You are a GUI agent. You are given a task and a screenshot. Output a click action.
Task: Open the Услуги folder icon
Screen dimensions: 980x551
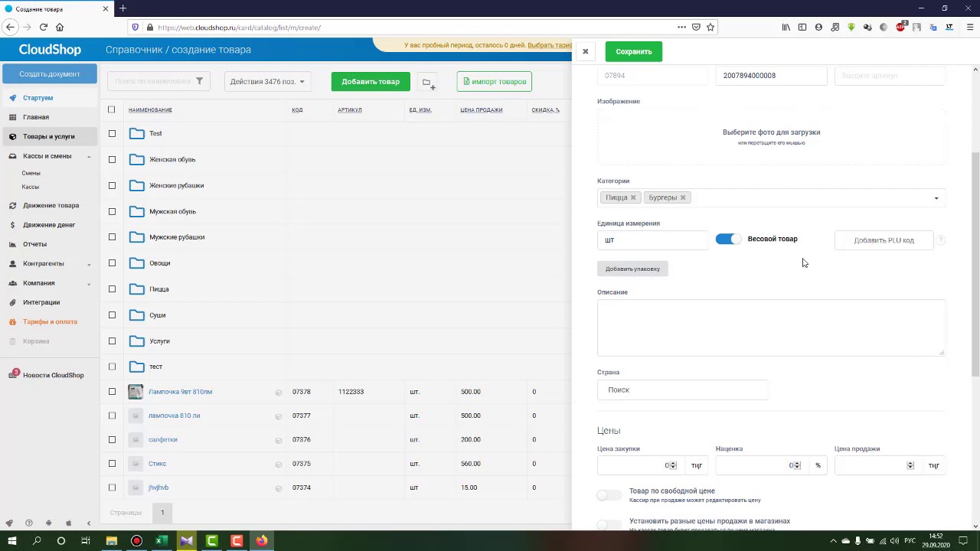click(x=137, y=341)
